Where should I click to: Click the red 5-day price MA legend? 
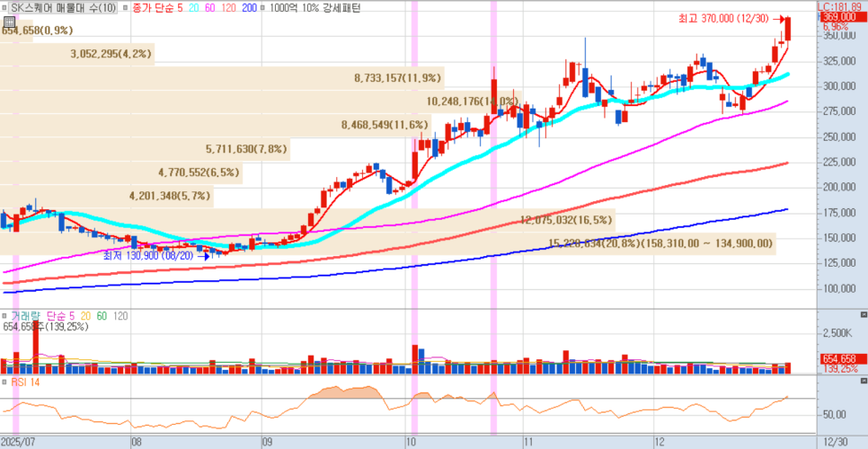point(178,8)
